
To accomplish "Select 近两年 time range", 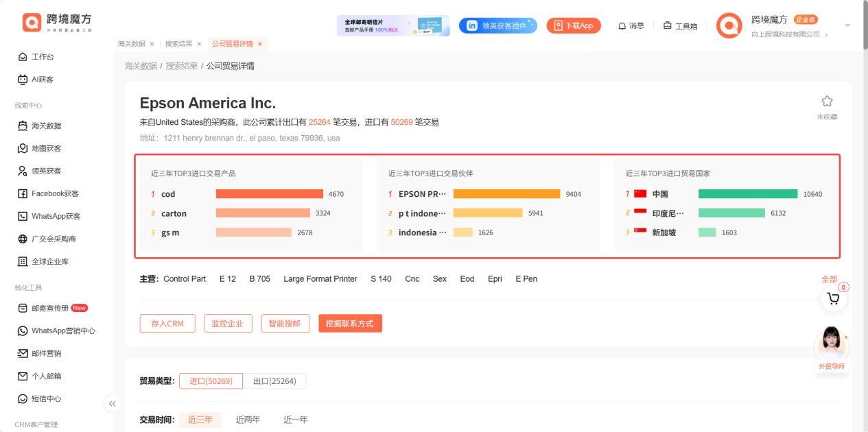I will 248,420.
